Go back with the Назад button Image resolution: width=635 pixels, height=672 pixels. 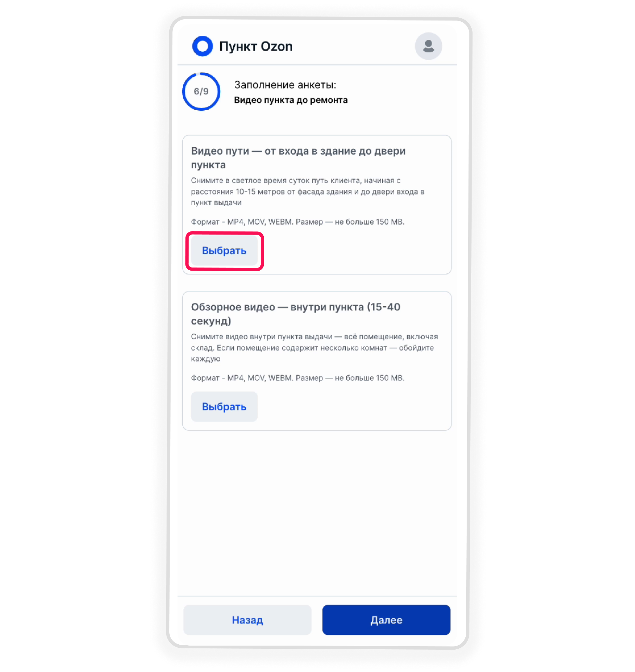[x=247, y=620]
